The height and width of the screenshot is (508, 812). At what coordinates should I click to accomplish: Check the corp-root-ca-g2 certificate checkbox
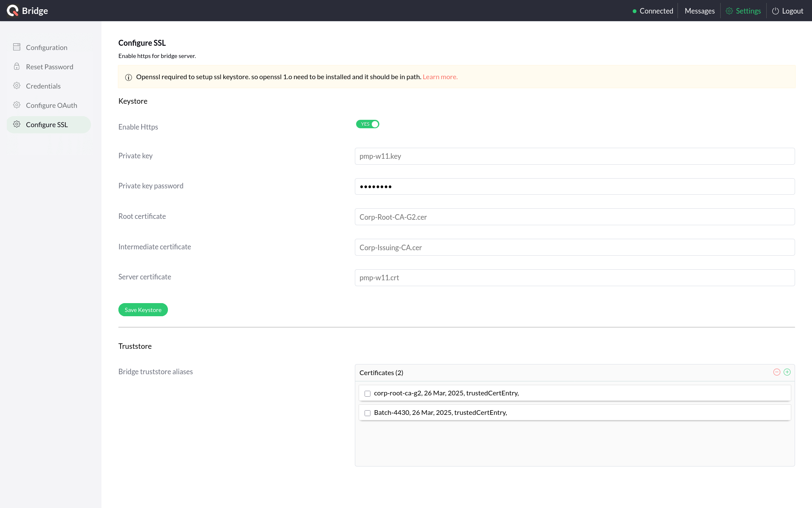click(368, 394)
